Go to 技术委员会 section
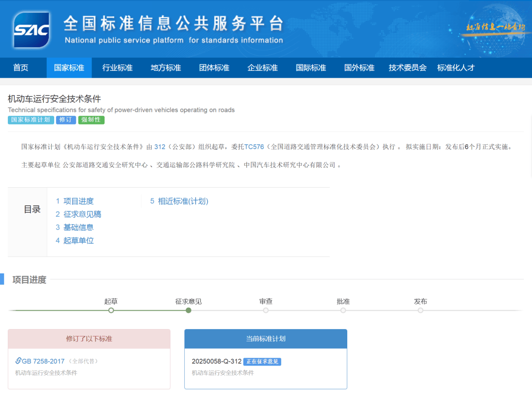 pyautogui.click(x=407, y=68)
